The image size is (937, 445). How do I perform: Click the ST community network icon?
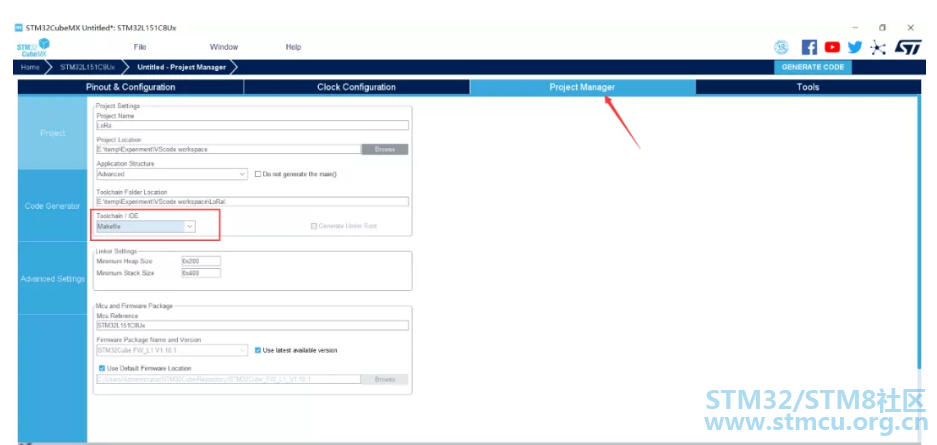pyautogui.click(x=877, y=47)
